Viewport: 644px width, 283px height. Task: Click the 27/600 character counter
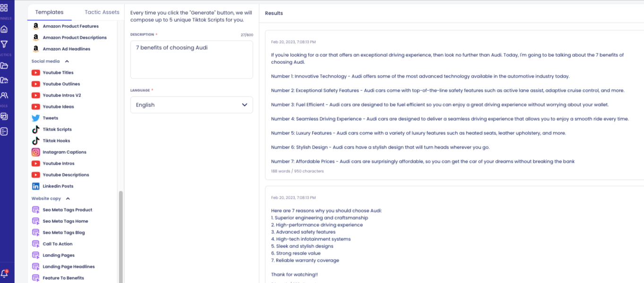[247, 35]
